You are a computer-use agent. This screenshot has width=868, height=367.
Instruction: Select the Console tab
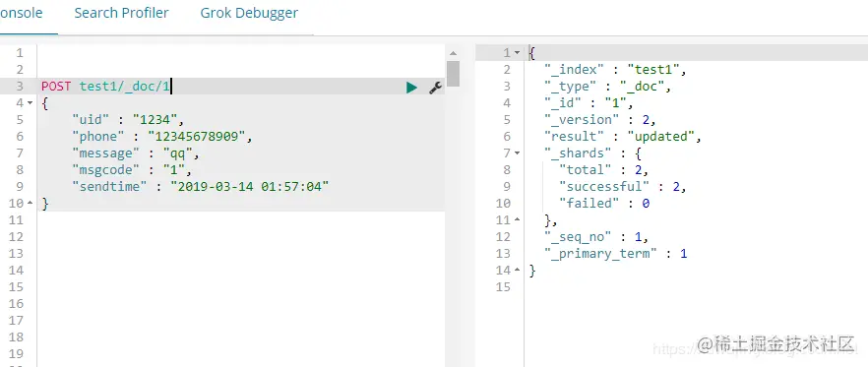tap(21, 13)
